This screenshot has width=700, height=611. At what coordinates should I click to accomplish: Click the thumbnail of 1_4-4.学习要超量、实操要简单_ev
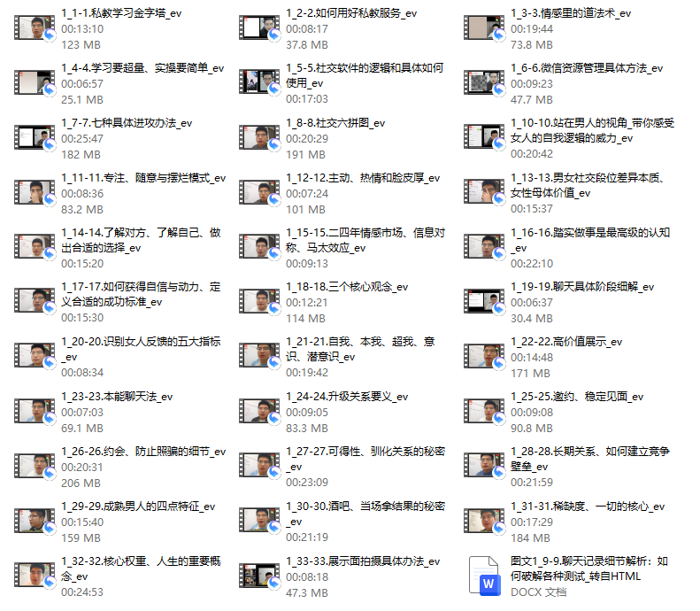(x=35, y=83)
